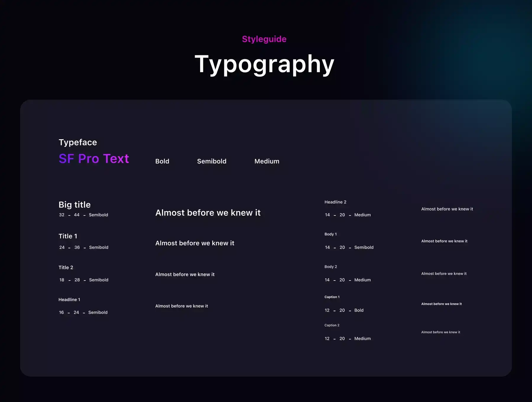Select the Medium weight in the typeface row
The width and height of the screenshot is (532, 402).
click(267, 161)
